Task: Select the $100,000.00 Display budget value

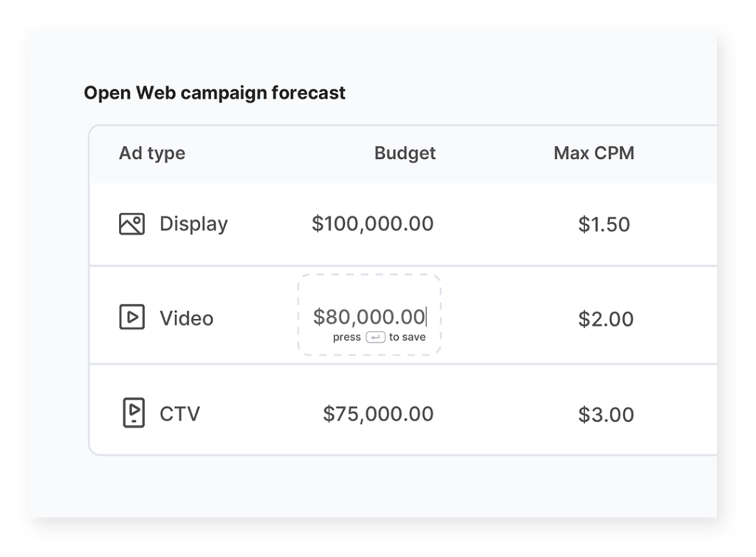Action: [x=373, y=223]
